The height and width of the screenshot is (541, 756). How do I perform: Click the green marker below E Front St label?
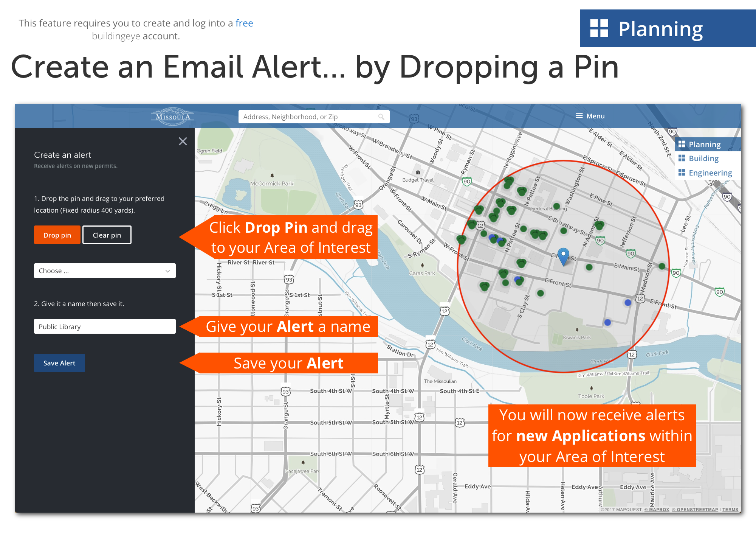(541, 293)
